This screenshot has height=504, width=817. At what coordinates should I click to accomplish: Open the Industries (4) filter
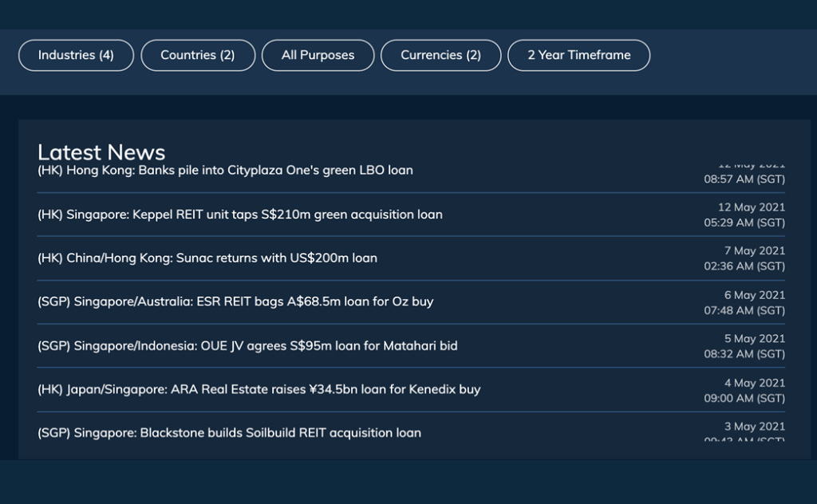pos(76,55)
